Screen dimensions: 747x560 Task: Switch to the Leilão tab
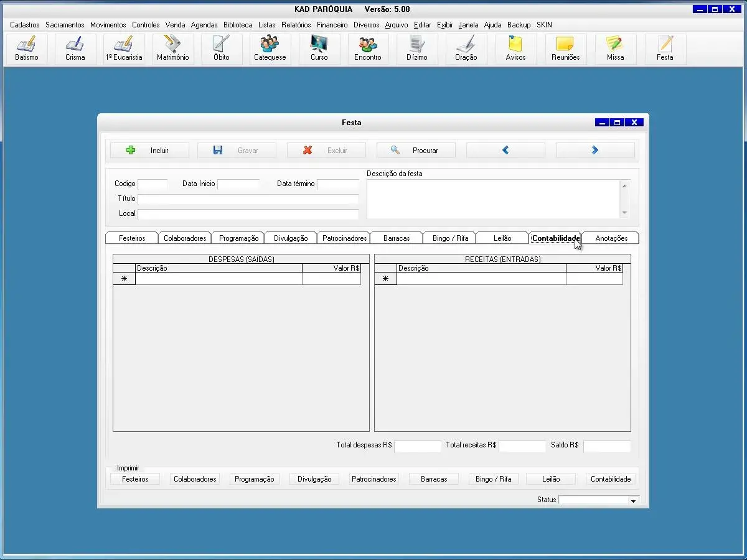point(502,238)
